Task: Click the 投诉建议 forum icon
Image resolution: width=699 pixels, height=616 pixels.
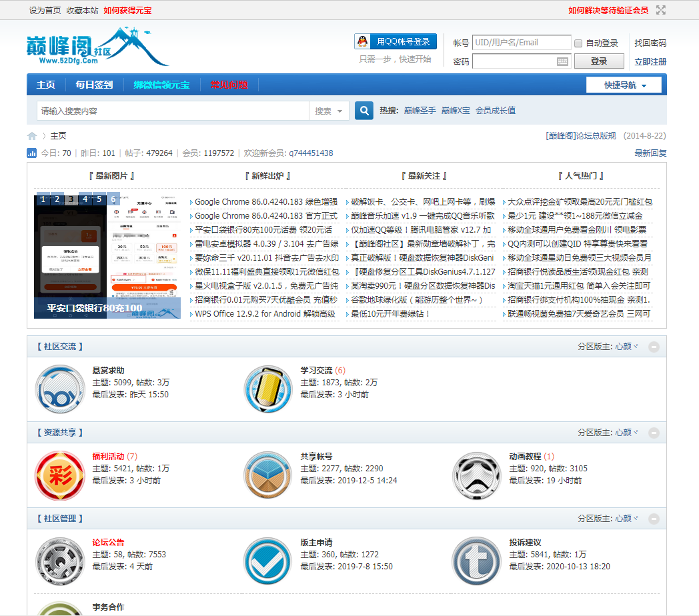Action: pos(476,561)
